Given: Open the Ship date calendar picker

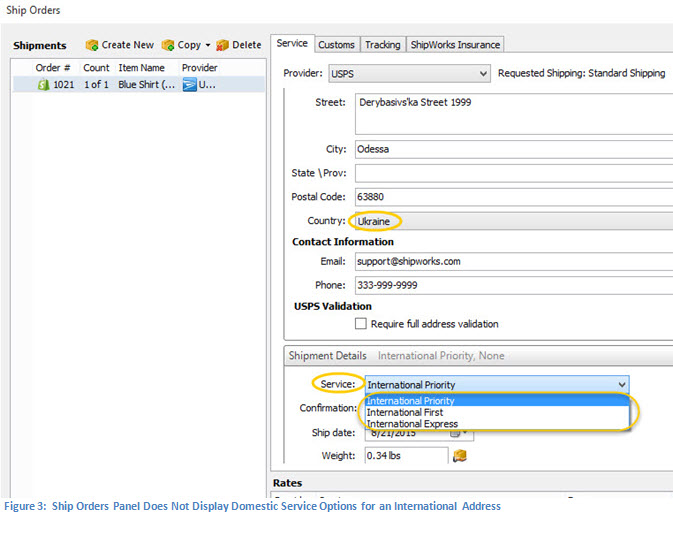Looking at the screenshot, I should tap(456, 433).
